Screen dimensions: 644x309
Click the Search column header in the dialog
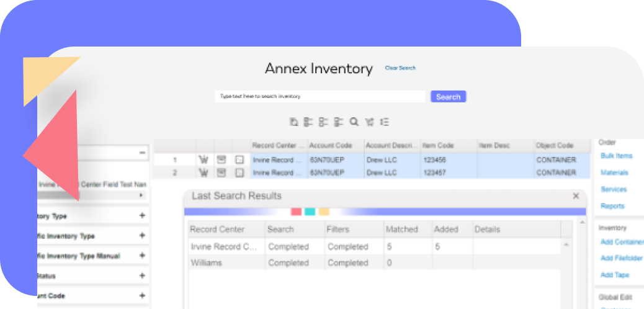pos(294,230)
